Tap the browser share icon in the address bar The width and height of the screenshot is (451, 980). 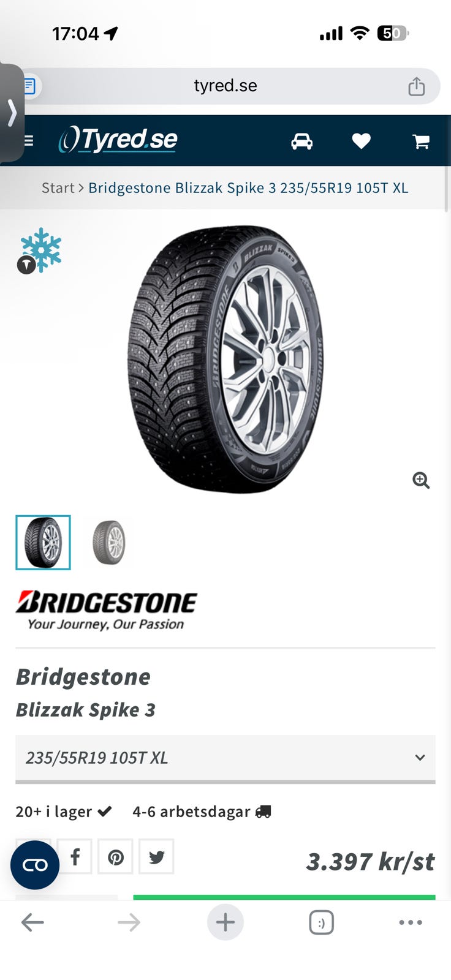pos(417,86)
